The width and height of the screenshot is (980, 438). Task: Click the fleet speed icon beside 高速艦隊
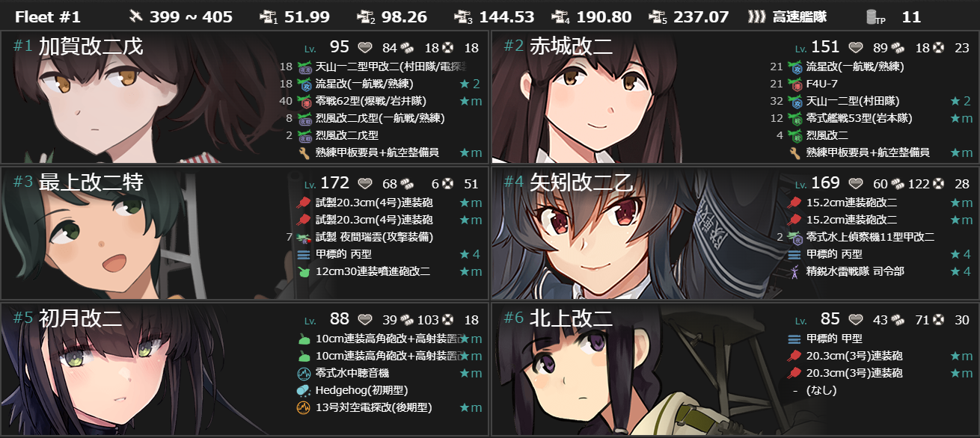[756, 16]
